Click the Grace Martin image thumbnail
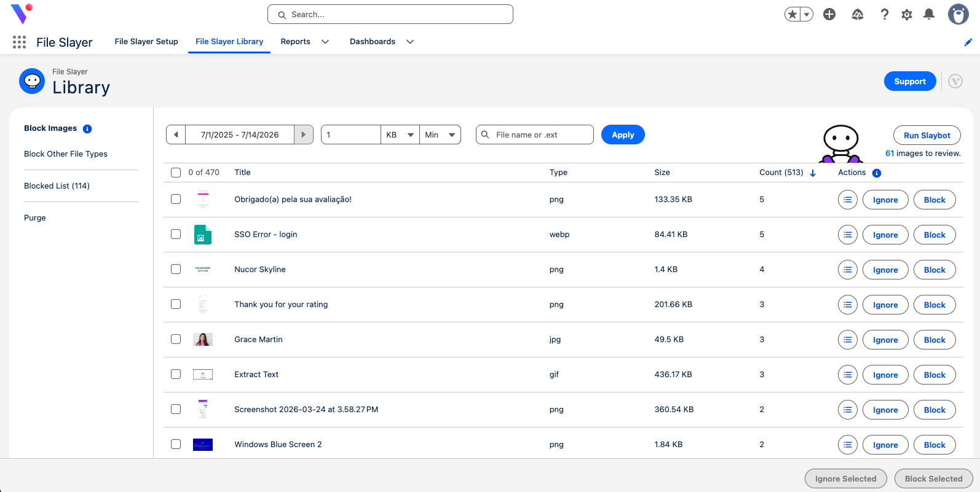 tap(203, 339)
